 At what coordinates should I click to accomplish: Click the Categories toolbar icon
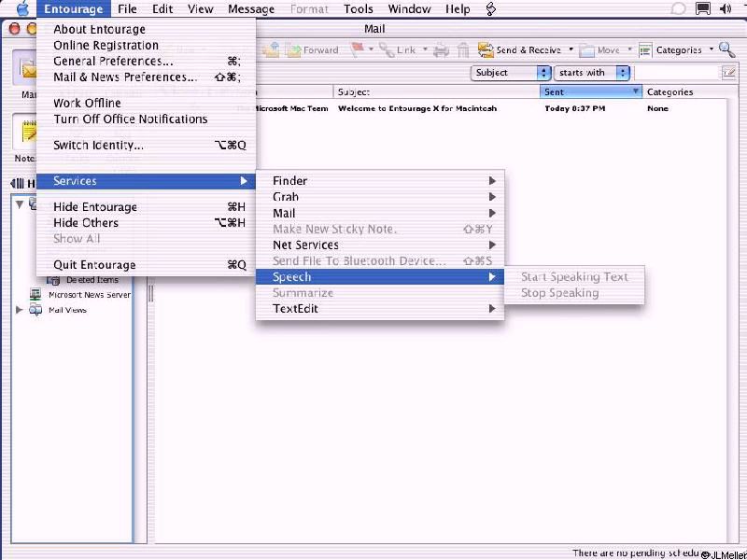click(645, 50)
